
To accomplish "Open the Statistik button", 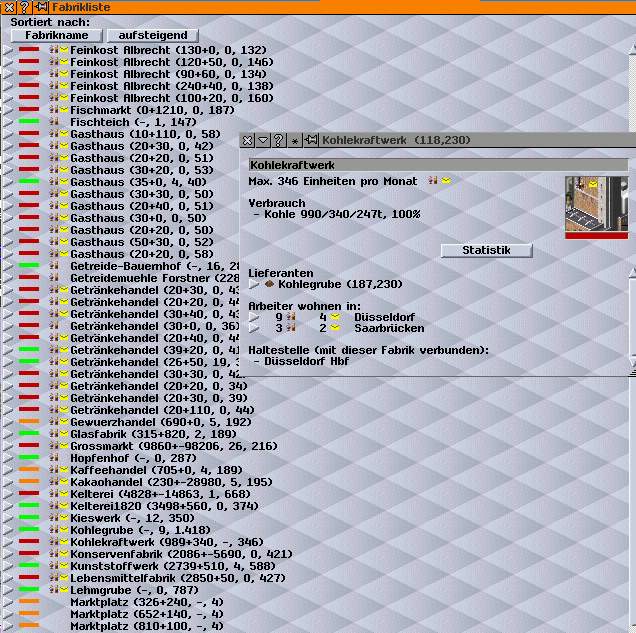I will (x=486, y=250).
